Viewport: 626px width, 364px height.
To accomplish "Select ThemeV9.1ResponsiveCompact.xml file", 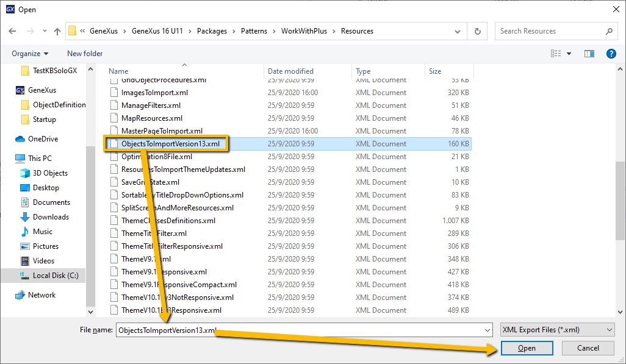I will (179, 285).
